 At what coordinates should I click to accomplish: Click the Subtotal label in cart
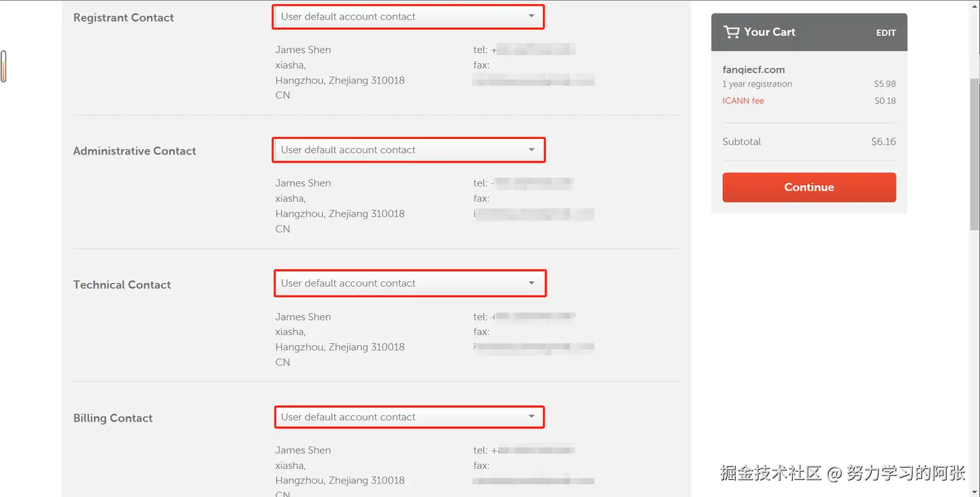(x=742, y=142)
